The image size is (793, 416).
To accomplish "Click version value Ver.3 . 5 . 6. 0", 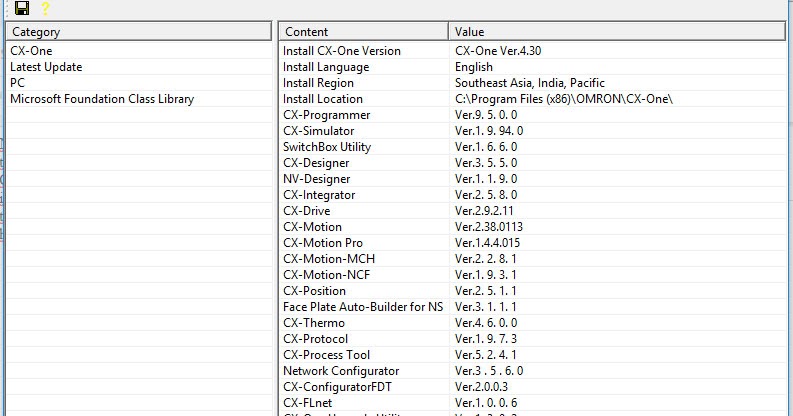I will coord(489,371).
